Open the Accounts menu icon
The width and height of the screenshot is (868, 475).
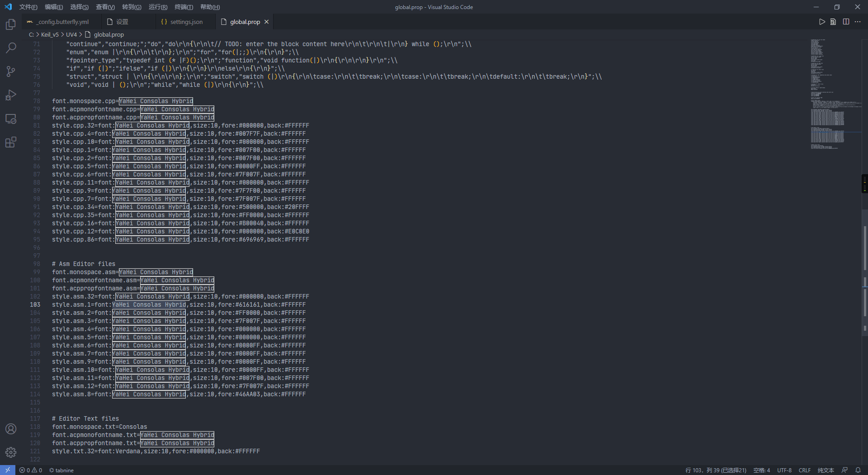[x=11, y=429]
